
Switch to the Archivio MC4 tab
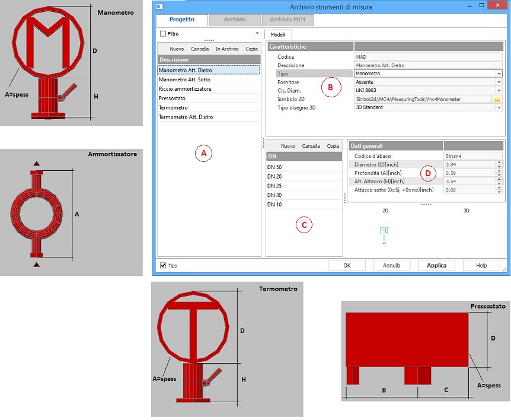pos(288,20)
